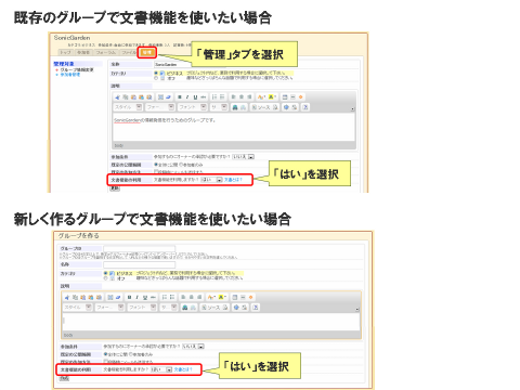Open text color picker in SonicGarden editor

point(261,97)
